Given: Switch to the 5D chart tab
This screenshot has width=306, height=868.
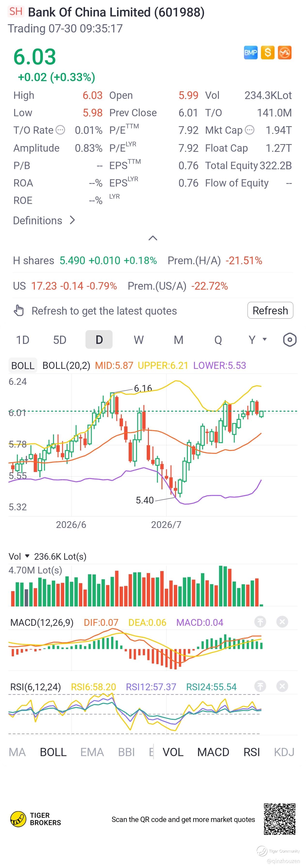Looking at the screenshot, I should [60, 340].
